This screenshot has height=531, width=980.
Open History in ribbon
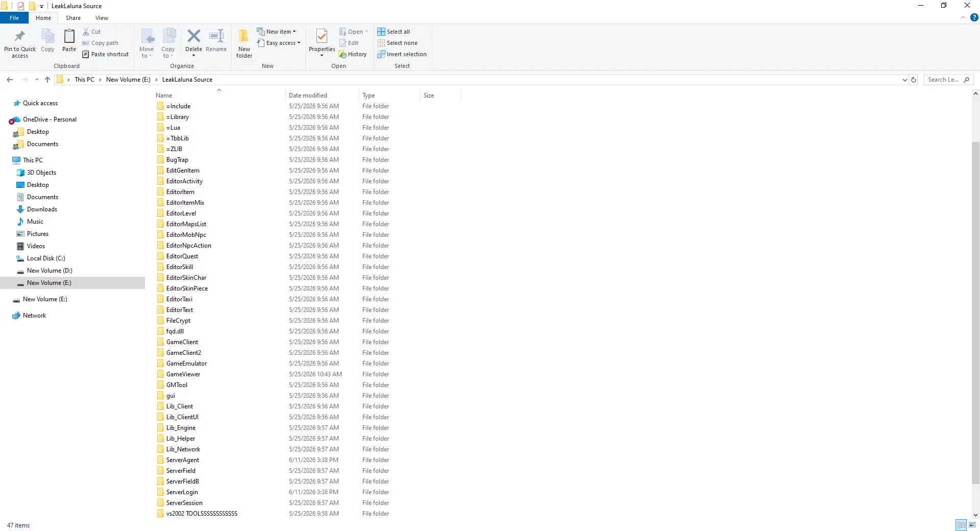coord(353,54)
